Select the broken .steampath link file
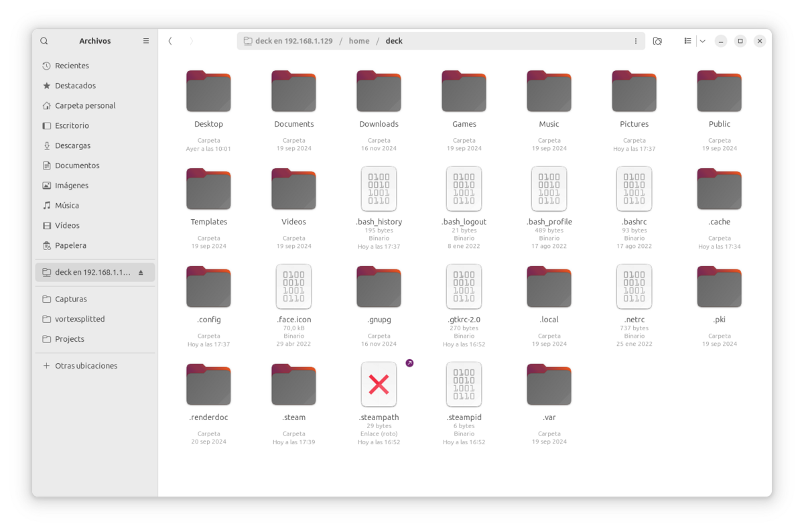804x532 pixels. [x=379, y=385]
